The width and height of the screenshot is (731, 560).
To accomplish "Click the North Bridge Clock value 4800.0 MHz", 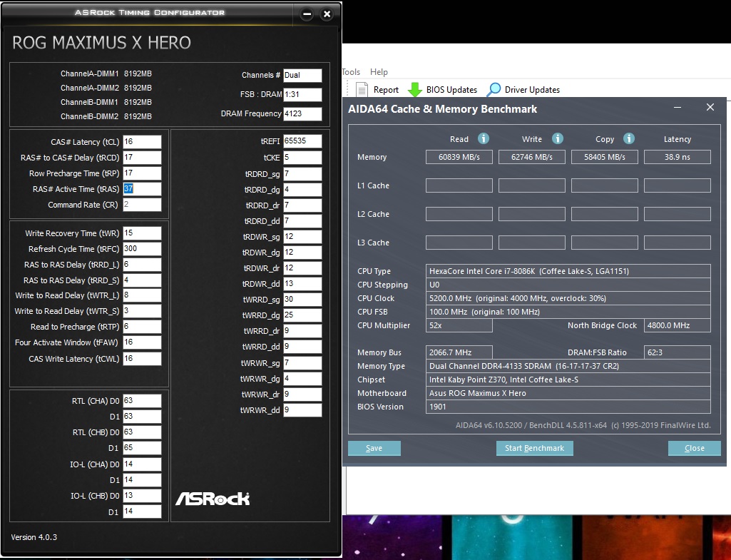I will point(678,325).
